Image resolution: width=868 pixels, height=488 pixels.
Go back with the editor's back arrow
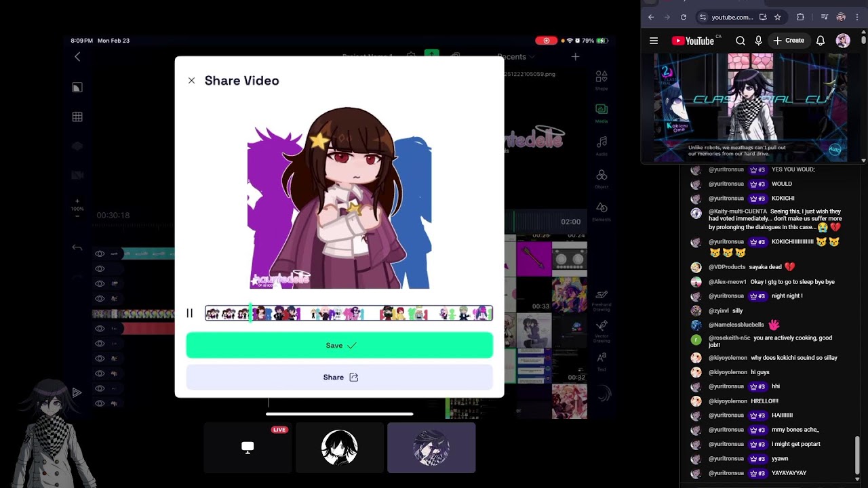pyautogui.click(x=77, y=57)
